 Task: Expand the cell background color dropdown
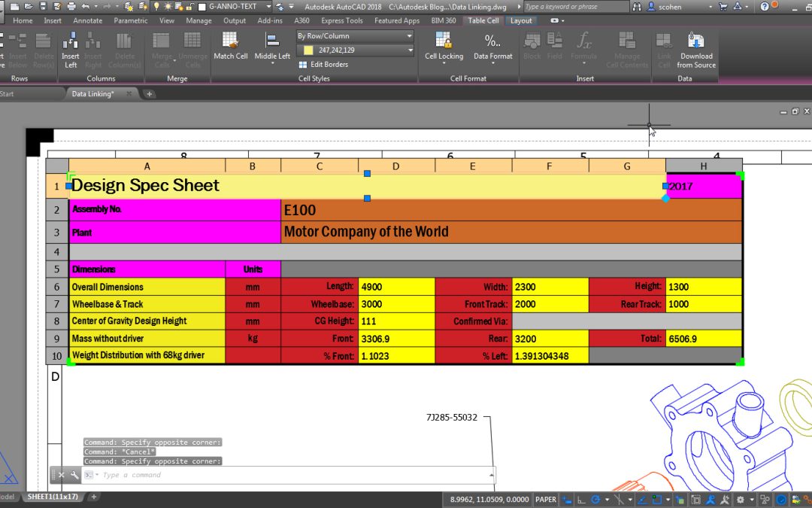(411, 50)
